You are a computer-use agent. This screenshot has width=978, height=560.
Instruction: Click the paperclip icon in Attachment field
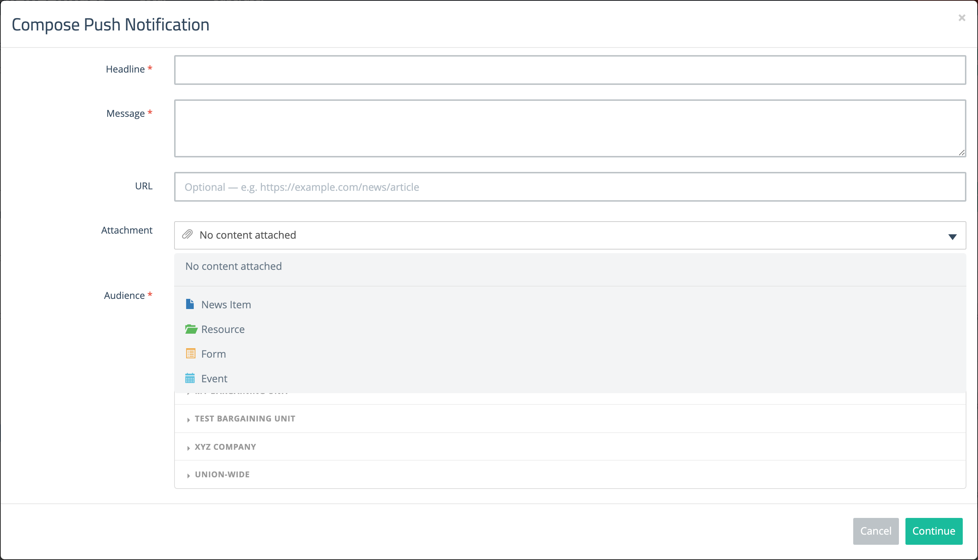[187, 235]
